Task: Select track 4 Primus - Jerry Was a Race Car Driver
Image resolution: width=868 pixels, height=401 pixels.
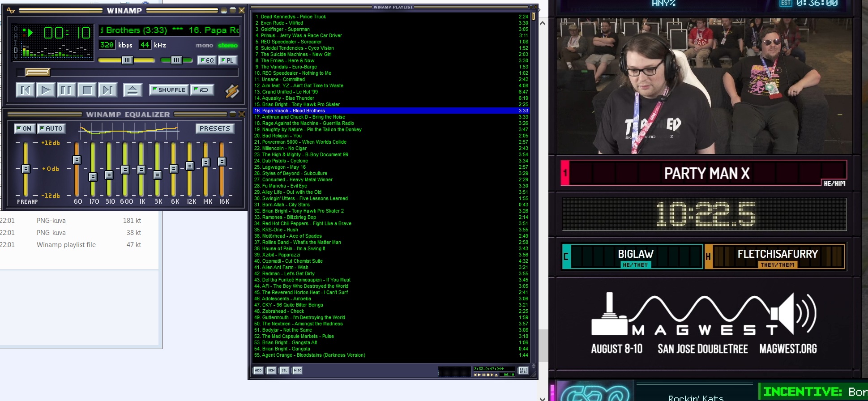Action: tap(391, 35)
